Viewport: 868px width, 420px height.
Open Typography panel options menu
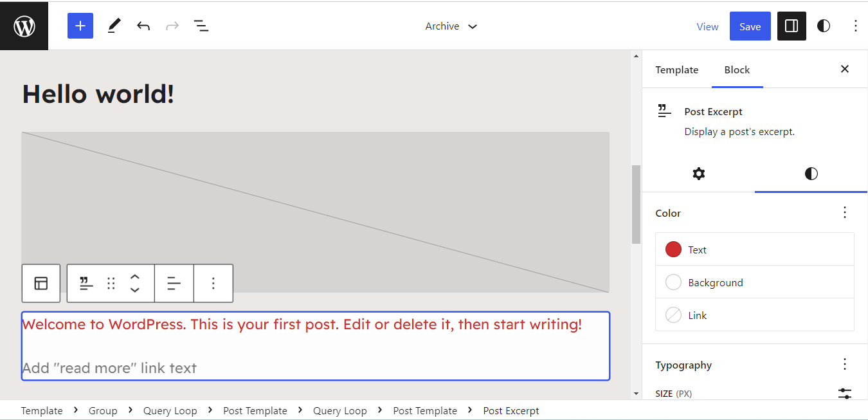(x=845, y=365)
